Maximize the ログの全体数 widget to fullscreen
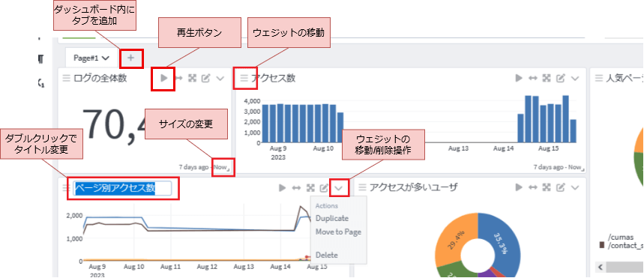 (x=192, y=78)
